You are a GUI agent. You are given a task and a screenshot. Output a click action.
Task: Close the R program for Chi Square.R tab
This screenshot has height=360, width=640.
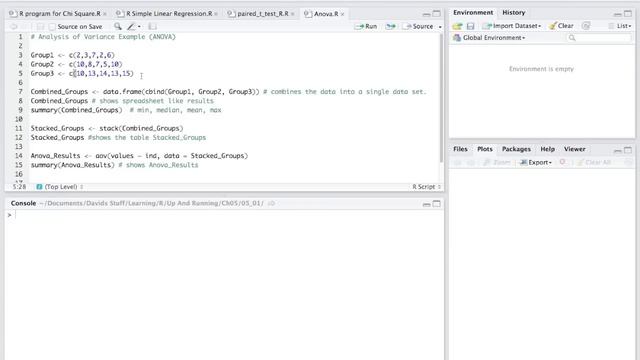tap(104, 14)
